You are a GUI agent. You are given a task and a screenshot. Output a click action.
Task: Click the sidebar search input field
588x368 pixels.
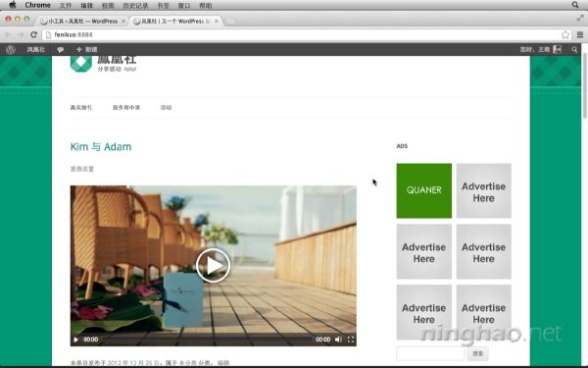coord(430,353)
